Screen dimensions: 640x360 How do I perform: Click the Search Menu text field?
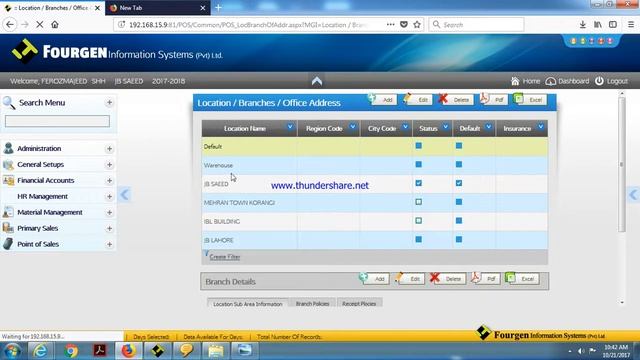point(57,121)
